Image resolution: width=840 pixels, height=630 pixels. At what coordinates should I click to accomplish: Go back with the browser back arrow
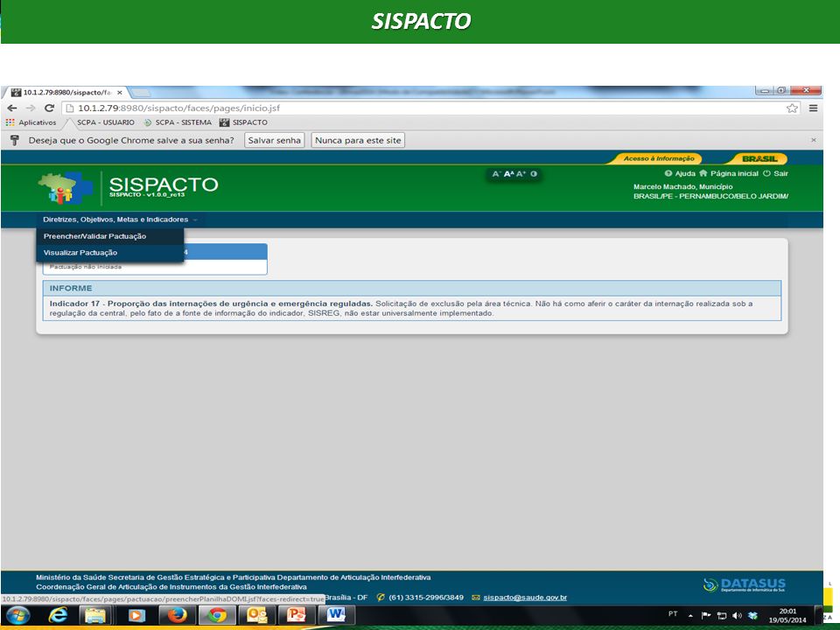pos(11,108)
